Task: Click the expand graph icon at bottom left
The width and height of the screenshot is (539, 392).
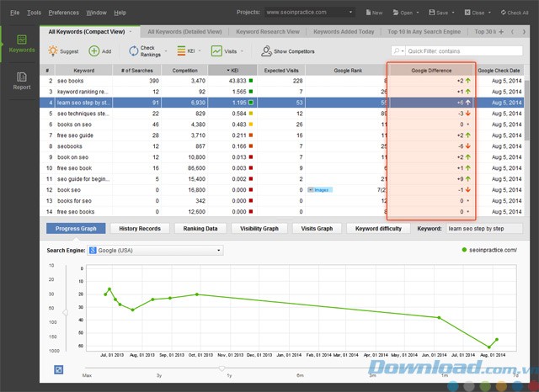Action: pyautogui.click(x=60, y=369)
